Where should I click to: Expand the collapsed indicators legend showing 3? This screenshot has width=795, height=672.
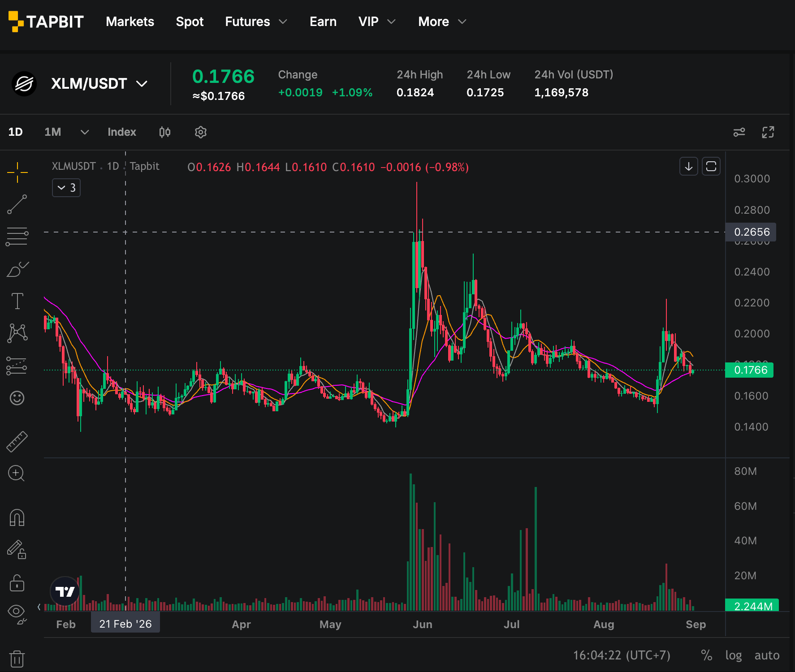(x=66, y=188)
